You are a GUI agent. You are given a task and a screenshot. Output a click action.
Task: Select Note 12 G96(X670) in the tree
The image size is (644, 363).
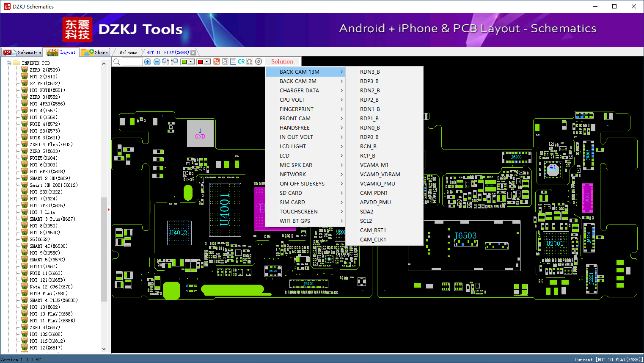tap(51, 287)
